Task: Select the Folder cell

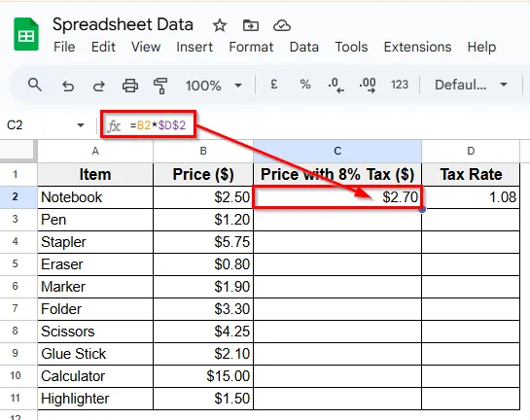Action: click(95, 309)
